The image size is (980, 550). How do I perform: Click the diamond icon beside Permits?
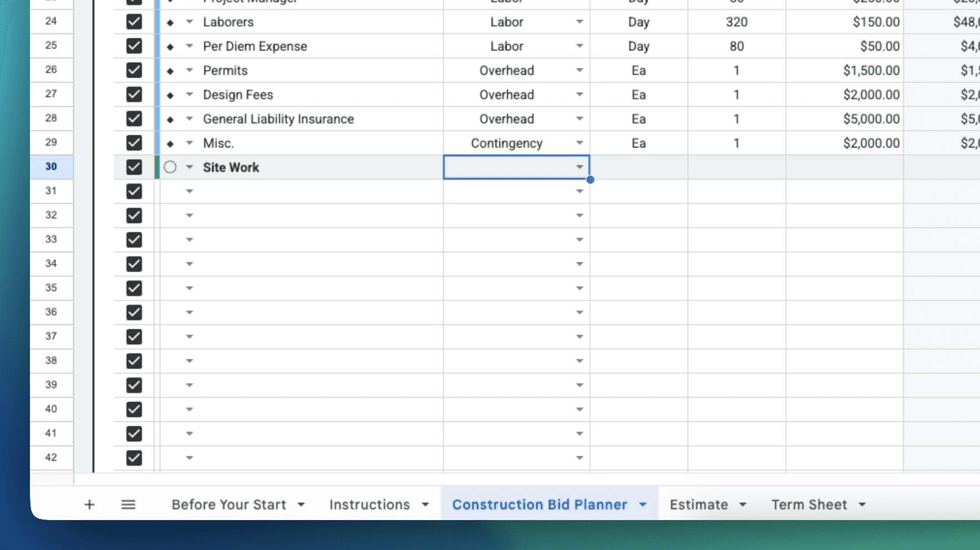[x=171, y=70]
